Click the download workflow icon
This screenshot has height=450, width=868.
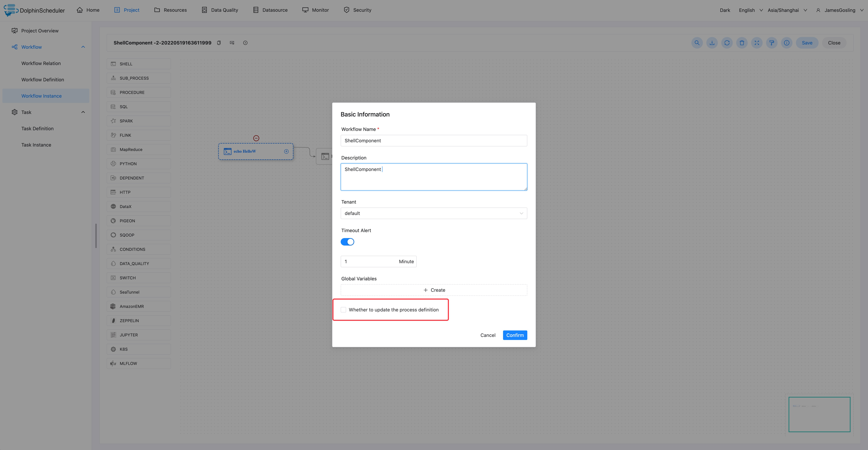[x=712, y=43]
